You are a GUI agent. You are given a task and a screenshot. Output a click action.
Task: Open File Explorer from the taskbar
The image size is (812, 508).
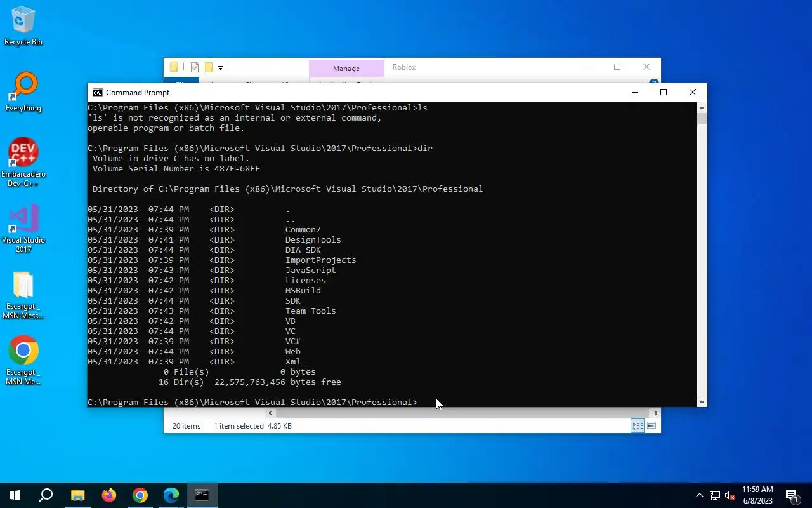click(77, 495)
